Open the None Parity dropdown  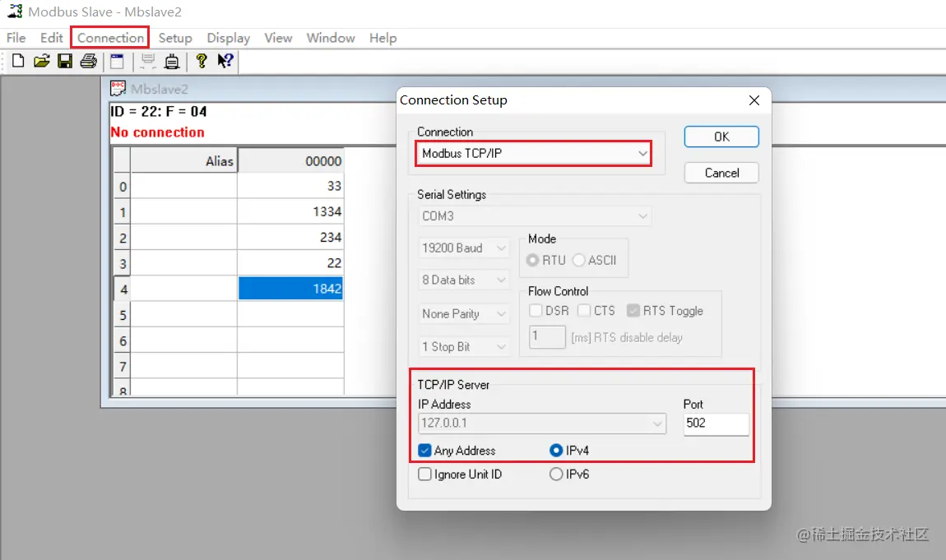(x=463, y=314)
